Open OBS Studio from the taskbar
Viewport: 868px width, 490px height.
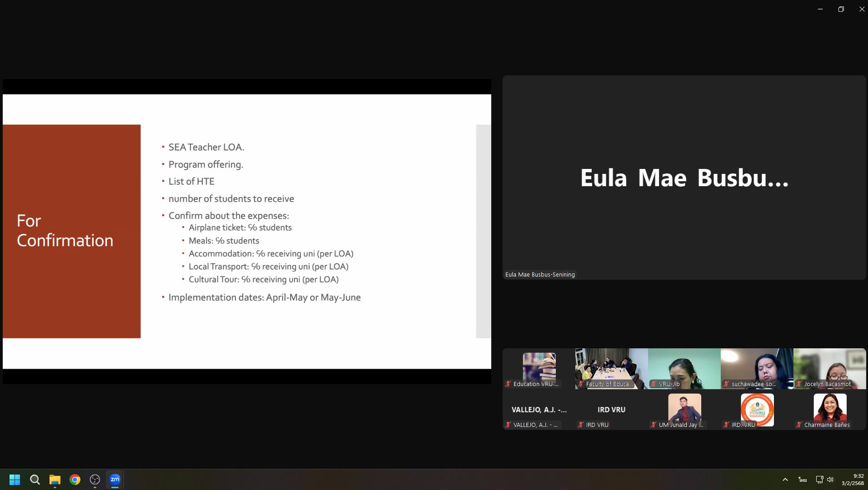[95, 480]
